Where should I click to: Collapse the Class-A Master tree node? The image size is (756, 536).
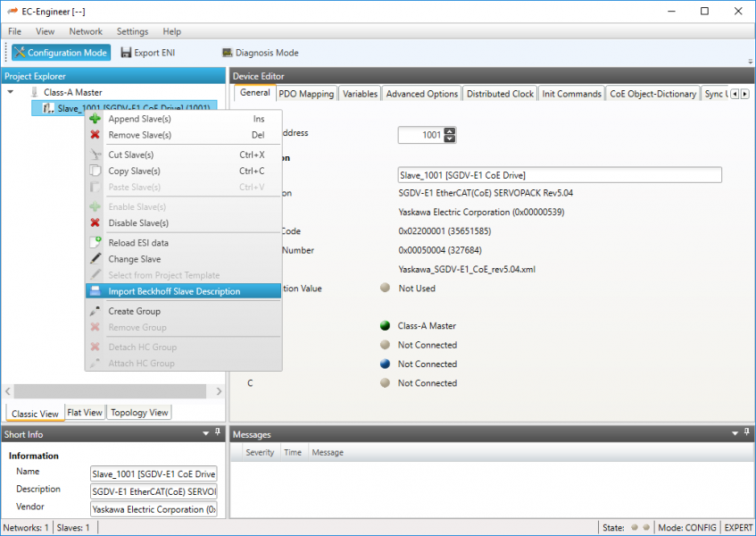(x=10, y=92)
